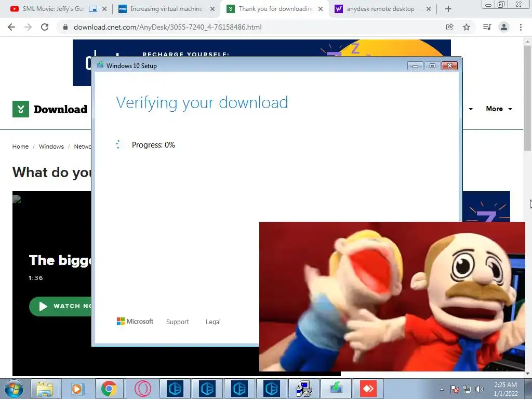Open the Download home text logo
The height and width of the screenshot is (399, 532).
[x=60, y=109]
